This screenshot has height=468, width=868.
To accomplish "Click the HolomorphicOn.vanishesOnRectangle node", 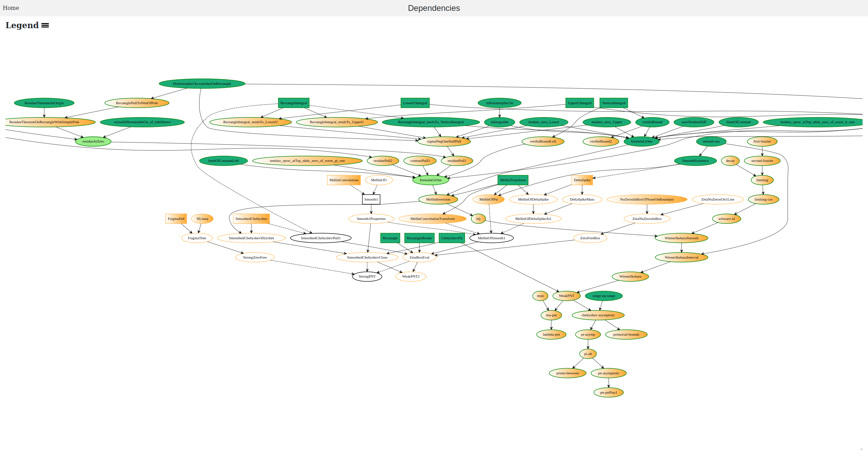I will coord(202,84).
